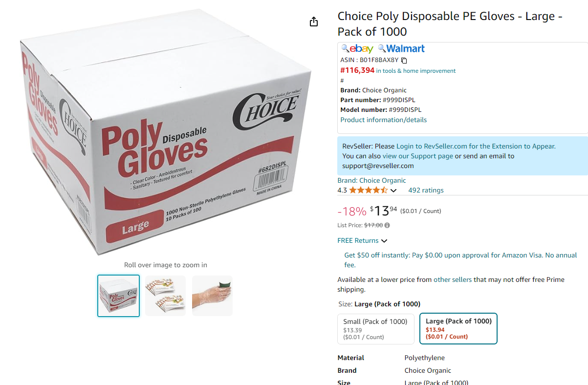Viewport: 588px width, 385px height.
Task: Click the share icon above product image
Action: (x=314, y=21)
